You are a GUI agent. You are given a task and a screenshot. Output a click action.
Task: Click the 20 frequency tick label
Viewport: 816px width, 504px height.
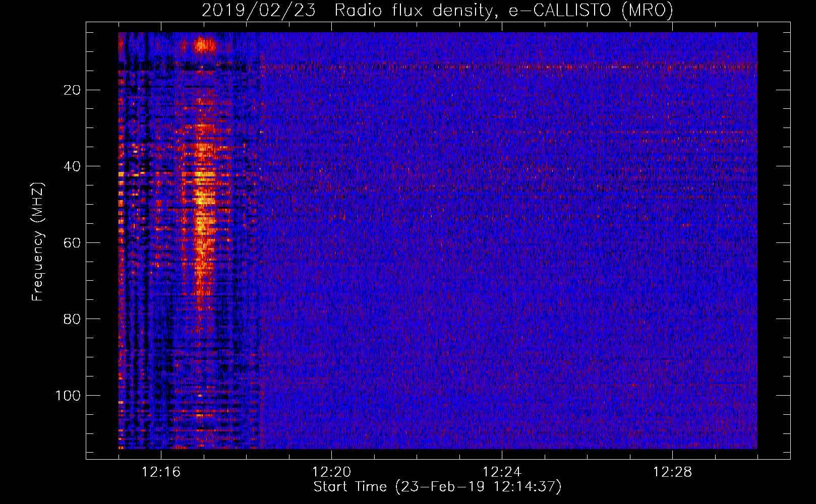tap(72, 90)
